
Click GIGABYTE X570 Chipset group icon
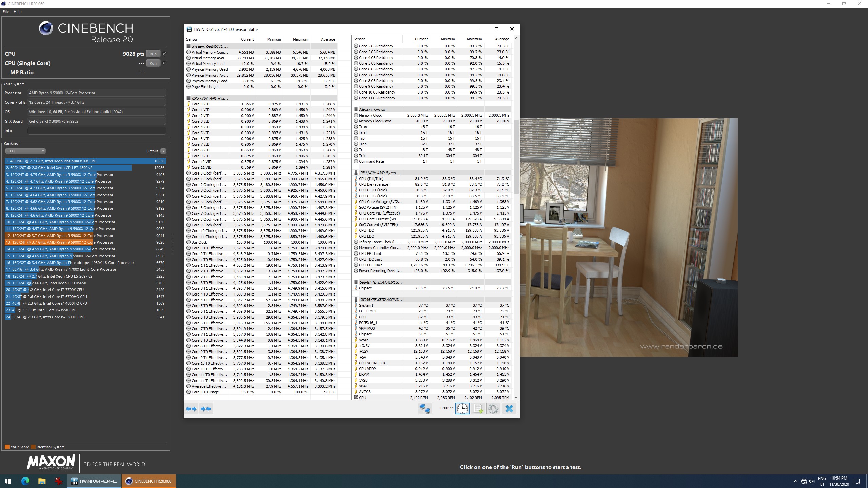(x=356, y=282)
